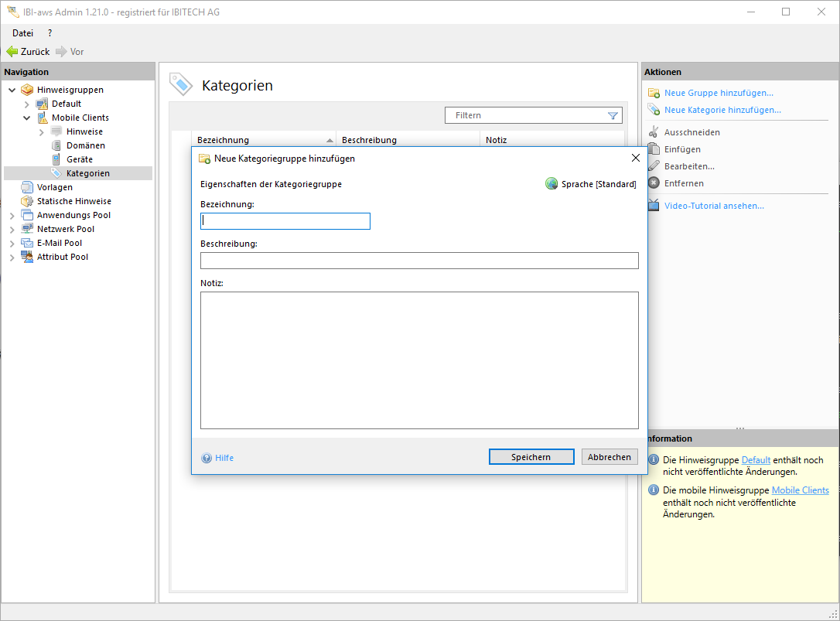The image size is (840, 621).
Task: Open the question mark help menu
Action: [50, 33]
